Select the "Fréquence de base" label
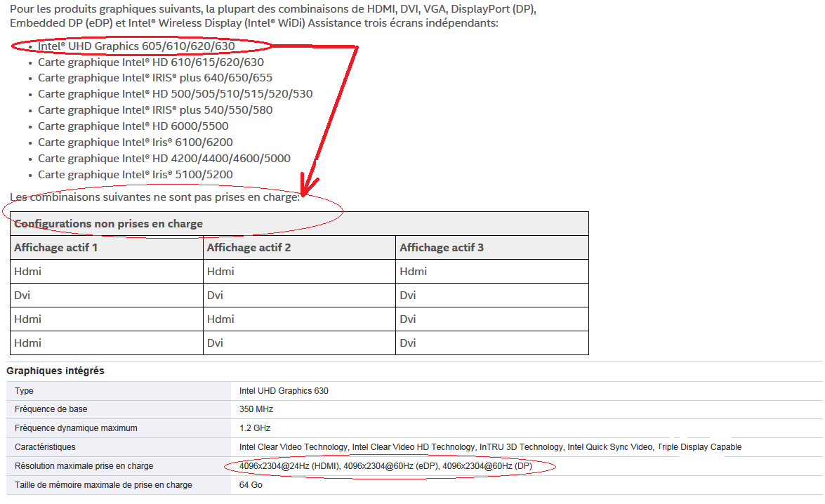Viewport: 825px width, 504px height. tap(51, 409)
